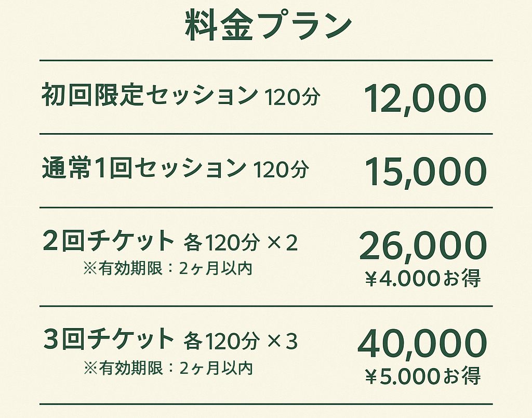Viewport: 532px width, 418px height.
Task: Click the ¥5.000お得 savings label
Action: tap(422, 376)
